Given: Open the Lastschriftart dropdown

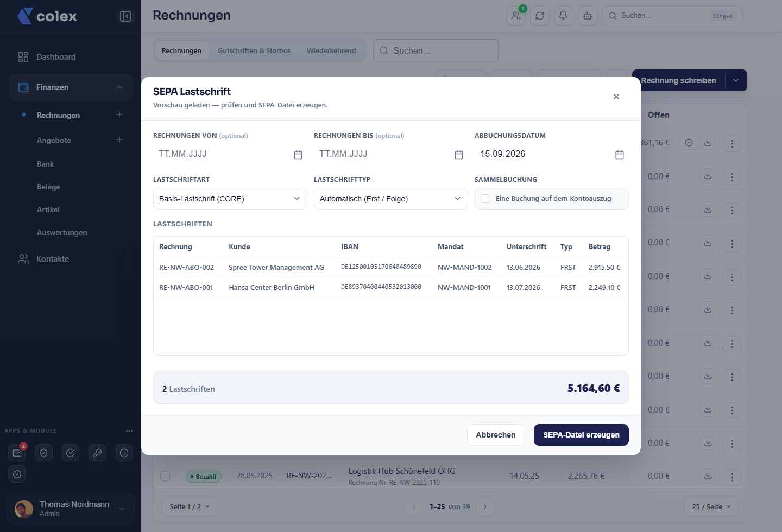Looking at the screenshot, I should click(230, 199).
